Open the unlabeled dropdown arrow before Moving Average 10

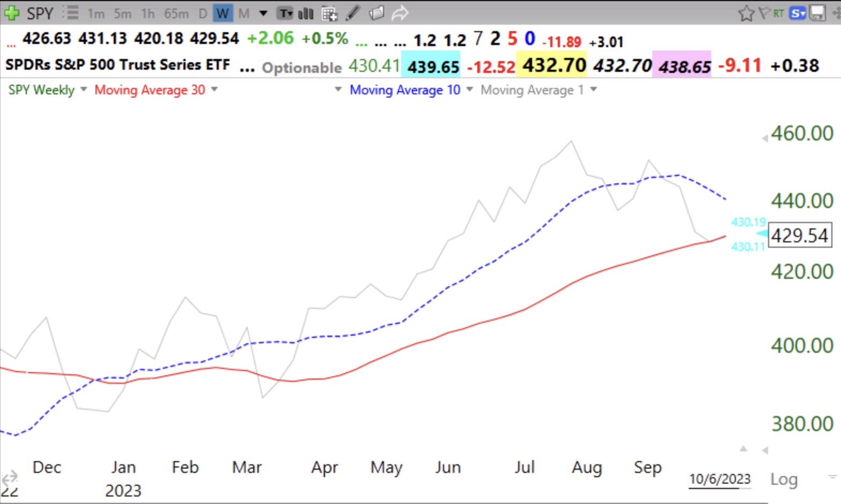pyautogui.click(x=338, y=90)
